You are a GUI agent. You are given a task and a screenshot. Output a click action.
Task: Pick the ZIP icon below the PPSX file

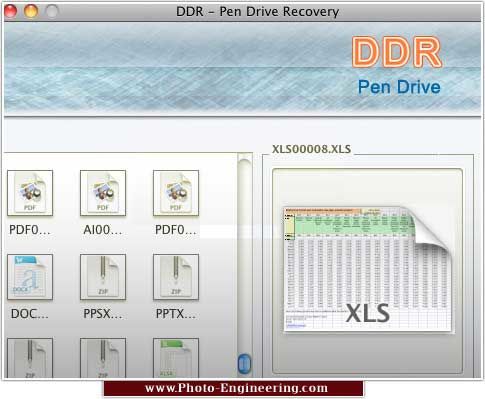103,358
